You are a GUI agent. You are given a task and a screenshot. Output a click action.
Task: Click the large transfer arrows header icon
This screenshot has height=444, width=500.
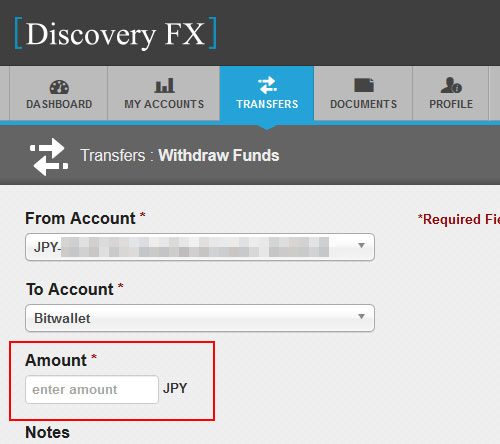click(x=49, y=157)
